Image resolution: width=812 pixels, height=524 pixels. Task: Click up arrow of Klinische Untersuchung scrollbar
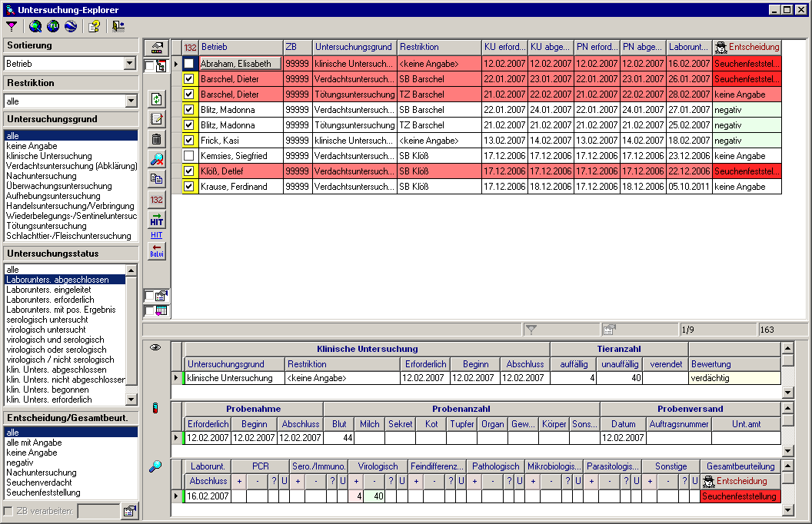pyautogui.click(x=787, y=347)
